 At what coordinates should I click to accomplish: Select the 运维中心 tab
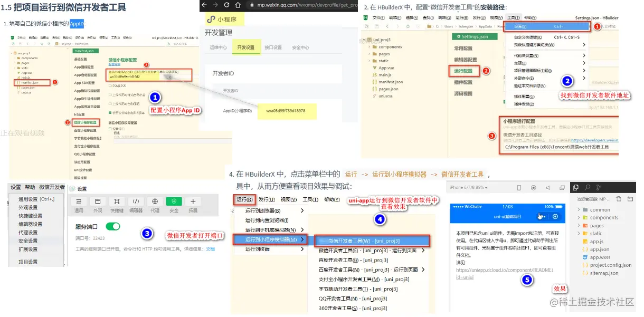click(x=219, y=47)
